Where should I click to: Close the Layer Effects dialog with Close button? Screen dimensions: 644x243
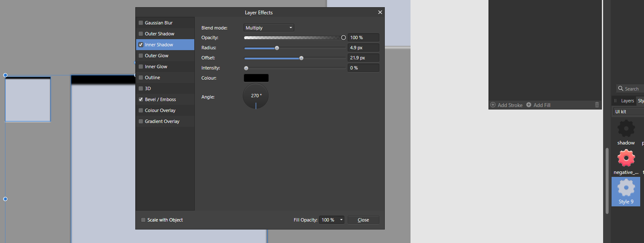click(363, 220)
